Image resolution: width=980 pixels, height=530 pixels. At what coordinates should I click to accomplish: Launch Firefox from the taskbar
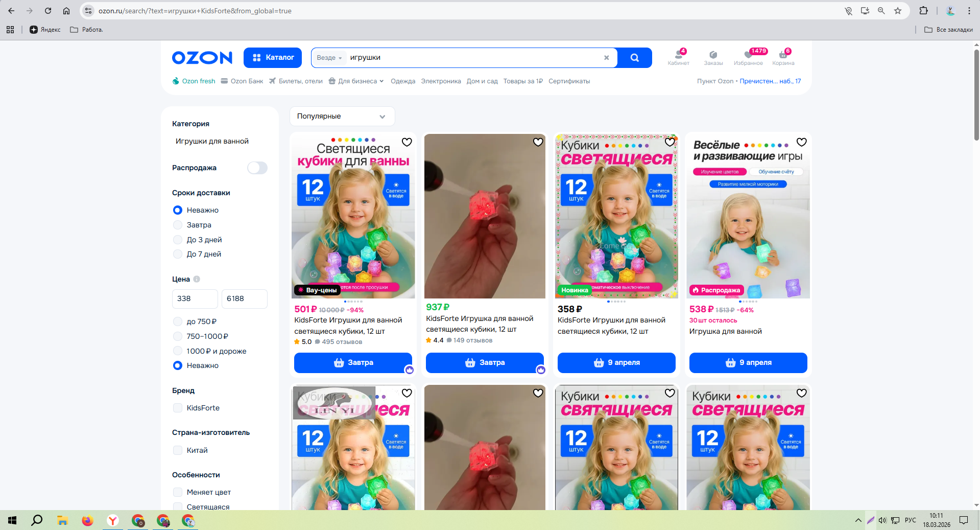tap(88, 520)
